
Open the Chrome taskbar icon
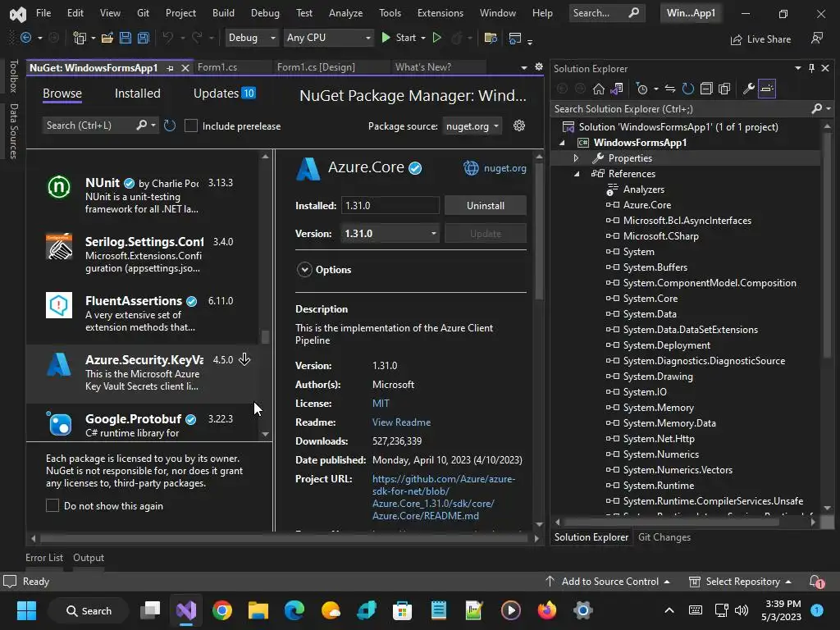point(222,610)
